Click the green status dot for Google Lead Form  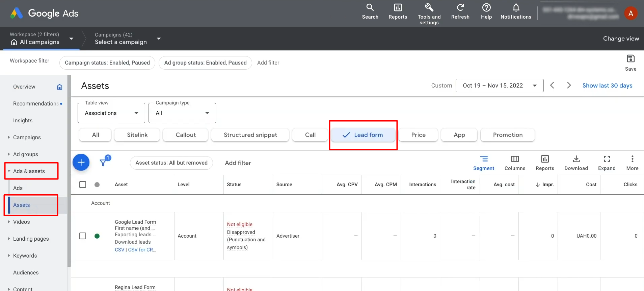97,236
